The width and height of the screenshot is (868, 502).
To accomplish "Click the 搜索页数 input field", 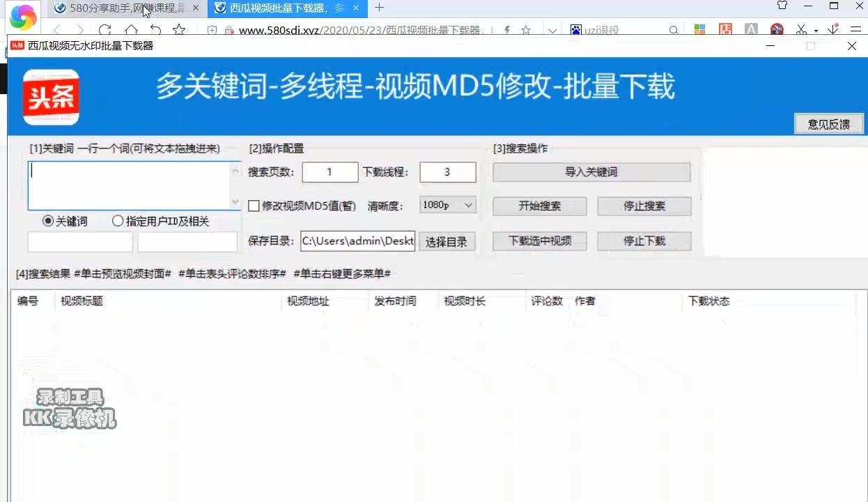I will pyautogui.click(x=330, y=172).
